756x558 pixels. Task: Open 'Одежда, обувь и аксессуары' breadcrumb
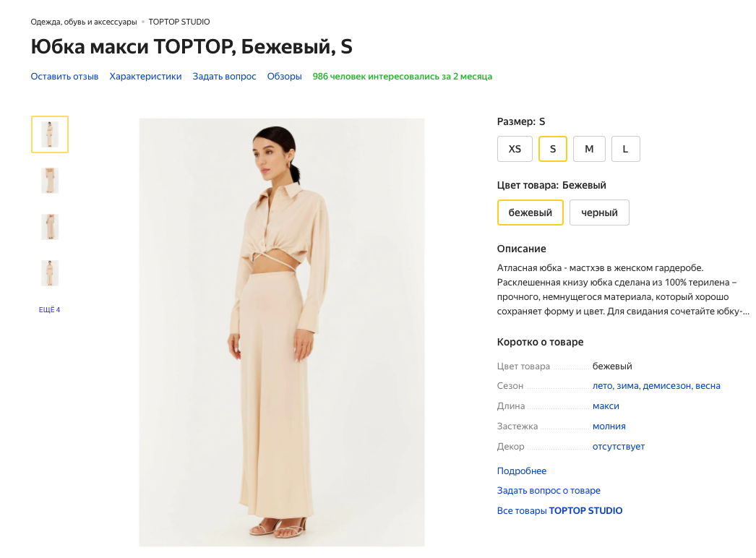point(83,22)
